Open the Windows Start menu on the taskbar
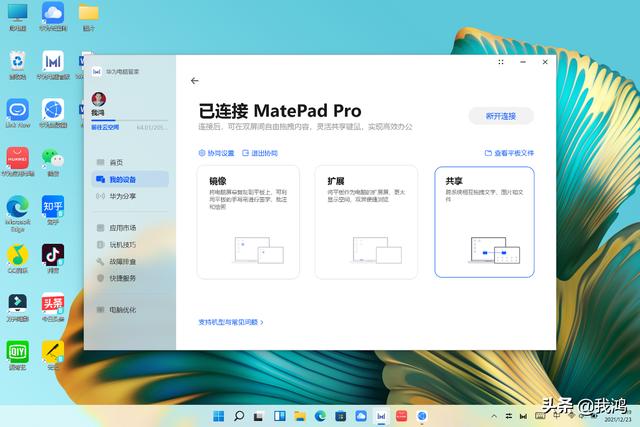 (x=219, y=415)
